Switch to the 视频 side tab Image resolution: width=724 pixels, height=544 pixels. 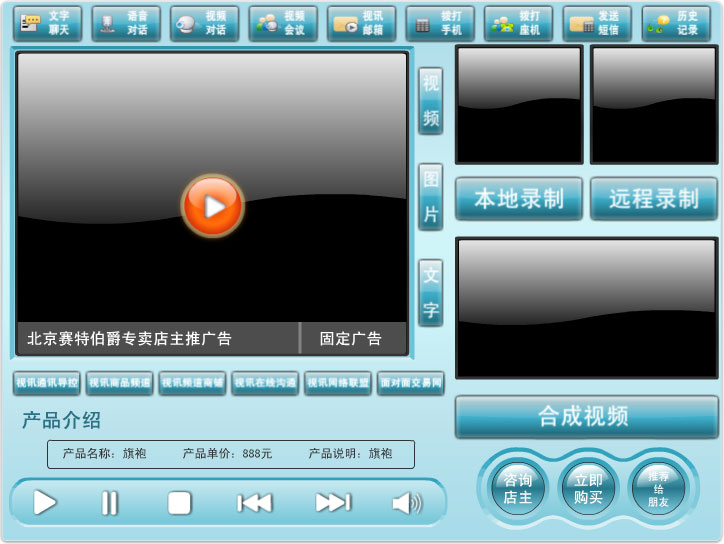pos(430,101)
